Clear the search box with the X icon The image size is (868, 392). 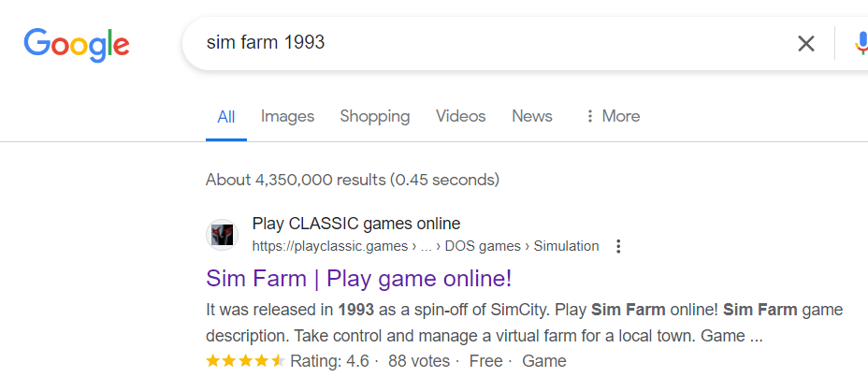click(x=805, y=43)
